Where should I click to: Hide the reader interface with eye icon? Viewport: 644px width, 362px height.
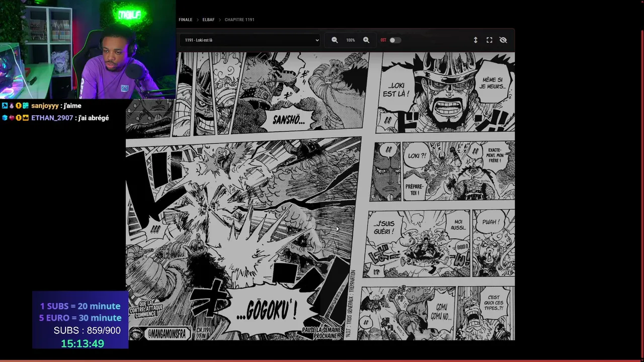tap(503, 40)
